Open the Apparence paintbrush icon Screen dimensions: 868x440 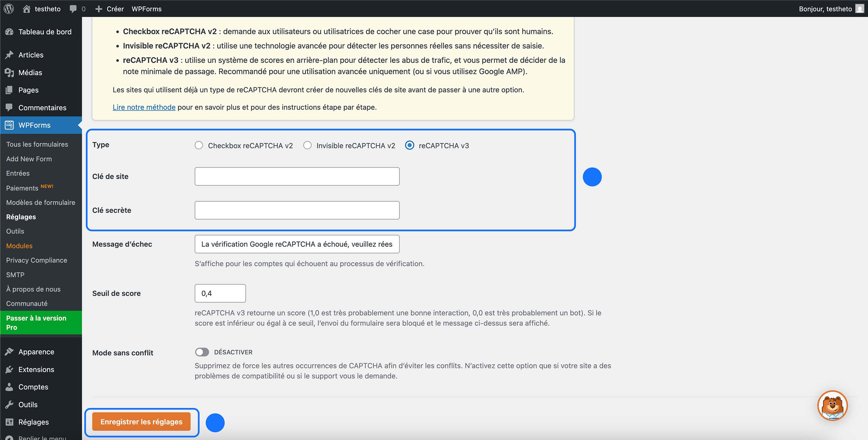point(10,351)
